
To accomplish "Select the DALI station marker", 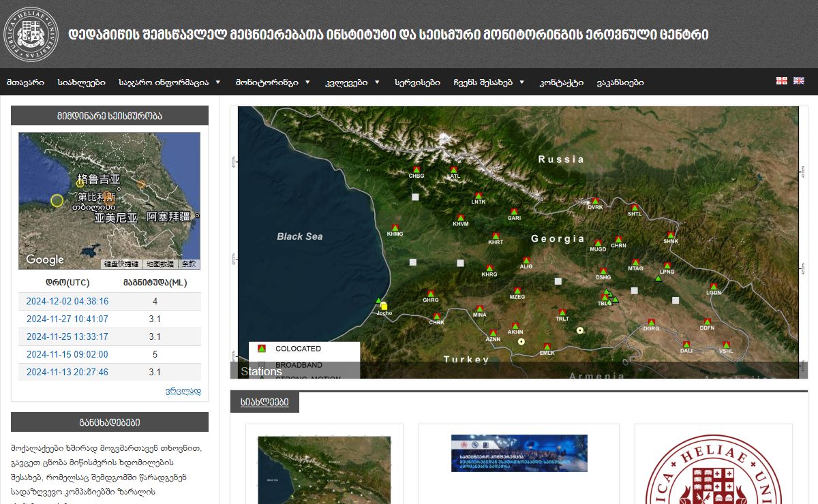I will pyautogui.click(x=686, y=345).
